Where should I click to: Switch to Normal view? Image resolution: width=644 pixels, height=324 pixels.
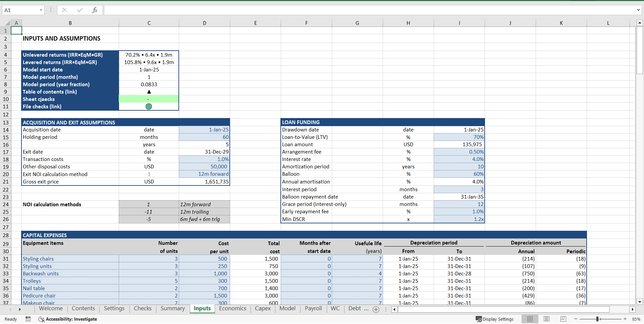click(x=530, y=319)
